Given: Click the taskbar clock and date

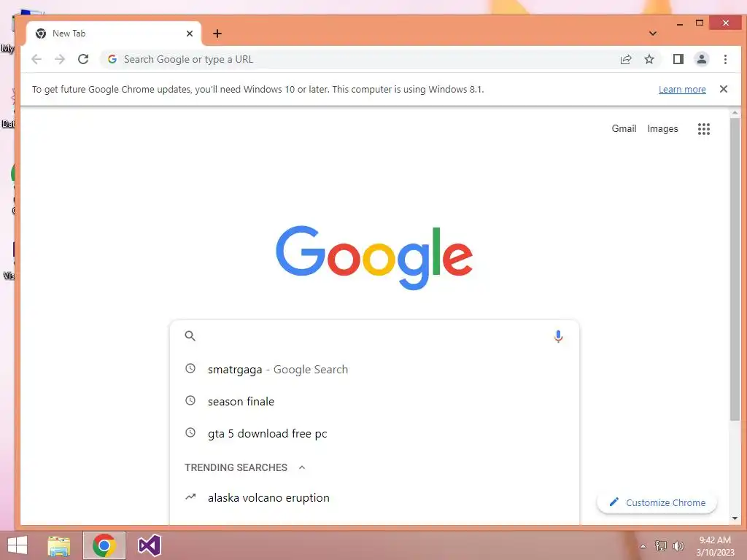Looking at the screenshot, I should click(x=715, y=546).
